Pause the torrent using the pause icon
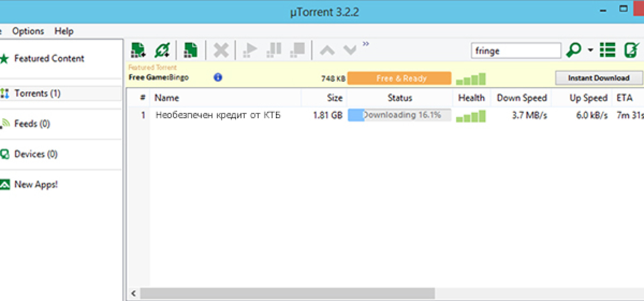The image size is (644, 301). pyautogui.click(x=274, y=50)
